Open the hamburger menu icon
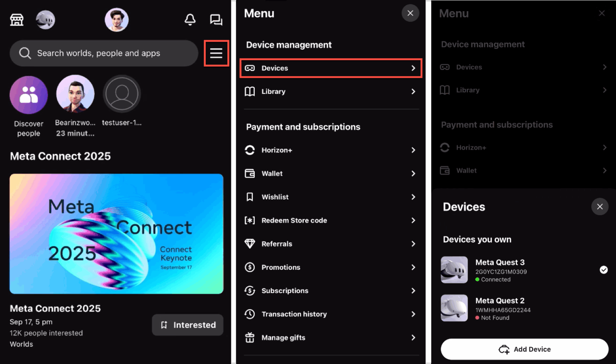This screenshot has width=616, height=364. click(216, 53)
